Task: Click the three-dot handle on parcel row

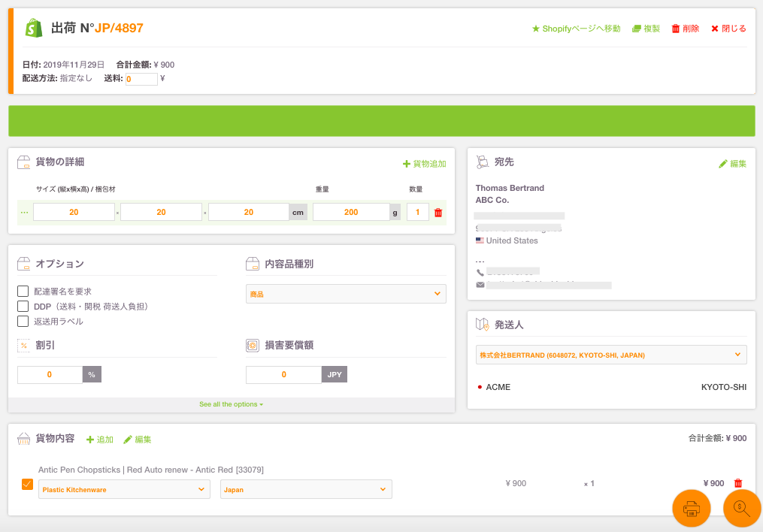Action: (24, 213)
